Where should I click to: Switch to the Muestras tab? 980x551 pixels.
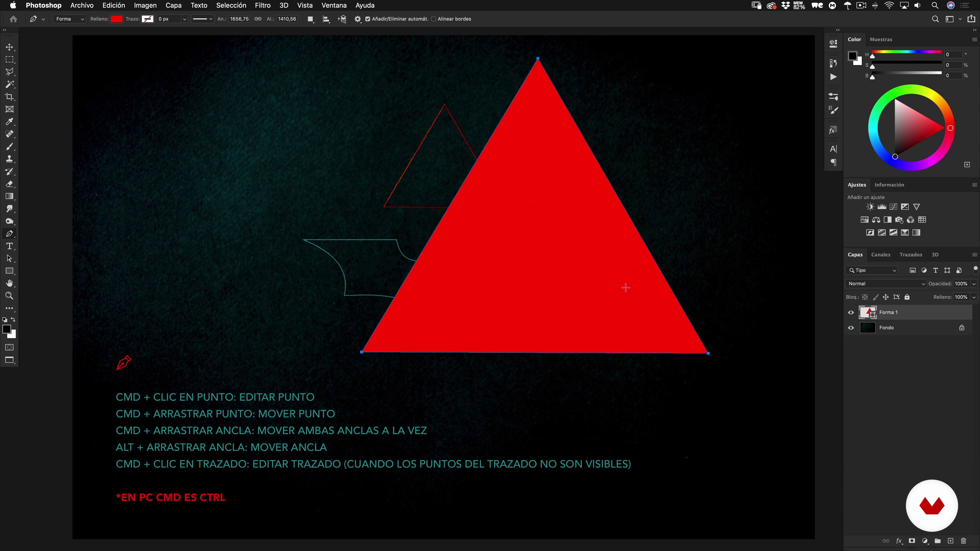(881, 40)
